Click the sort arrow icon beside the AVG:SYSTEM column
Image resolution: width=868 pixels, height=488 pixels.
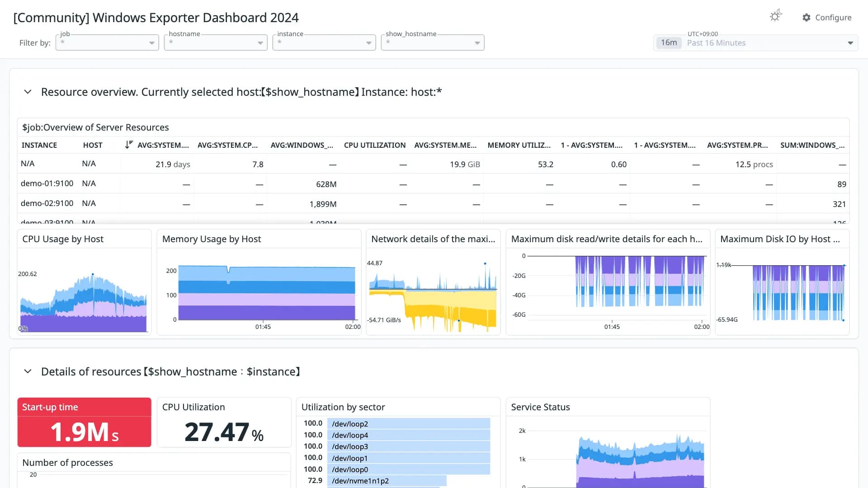point(129,145)
